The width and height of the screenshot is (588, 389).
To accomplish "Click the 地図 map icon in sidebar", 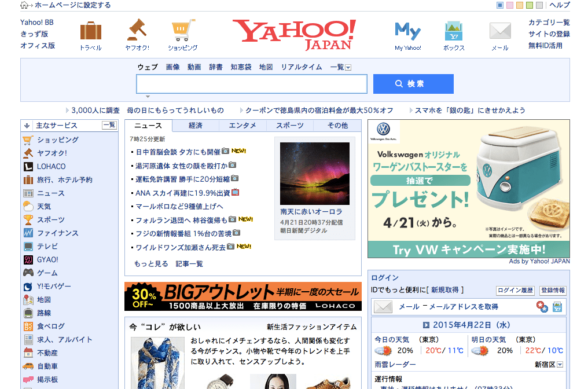I will tap(28, 300).
